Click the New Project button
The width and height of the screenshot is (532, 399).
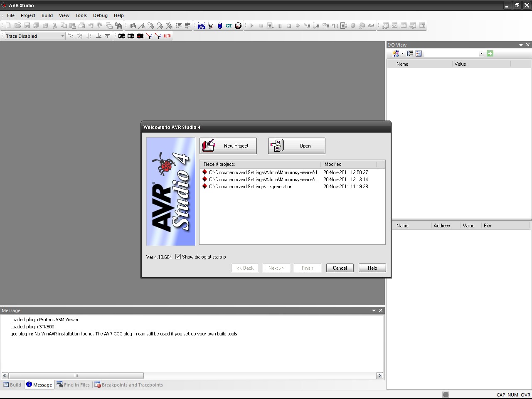click(x=228, y=146)
